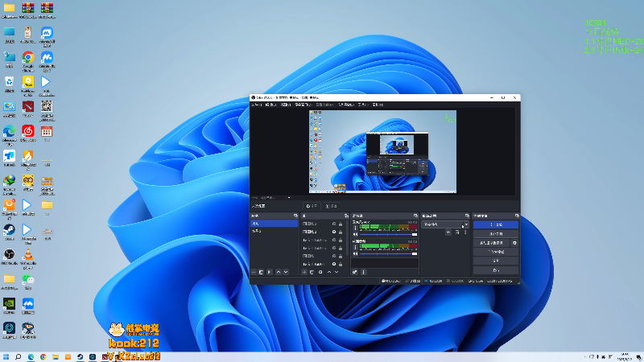Toggle visibility eye of the top source
Image resolution: width=644 pixels, height=362 pixels.
coord(334,224)
